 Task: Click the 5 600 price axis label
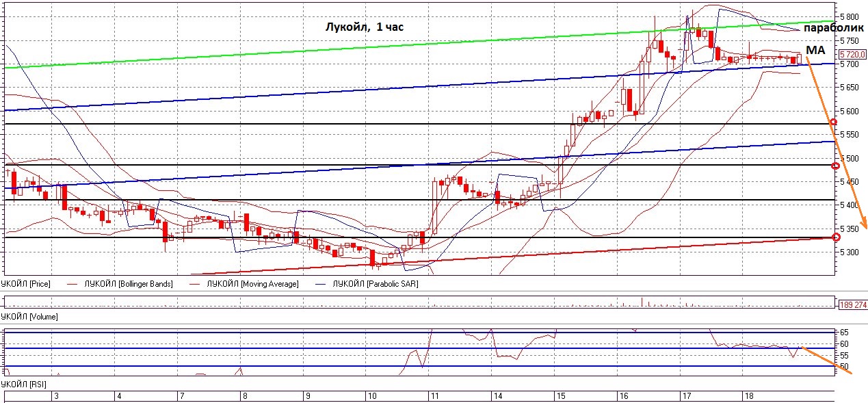tap(850, 111)
